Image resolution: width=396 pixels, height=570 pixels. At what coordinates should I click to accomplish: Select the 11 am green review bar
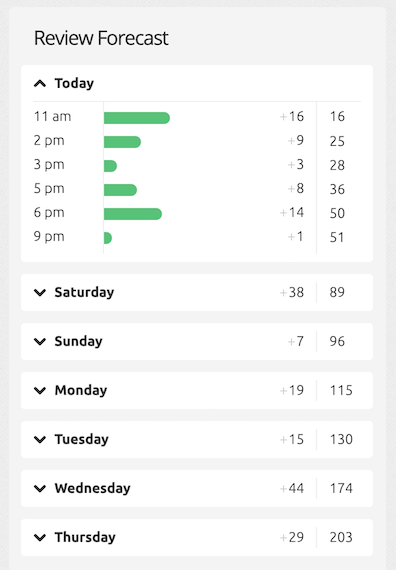[x=137, y=118]
